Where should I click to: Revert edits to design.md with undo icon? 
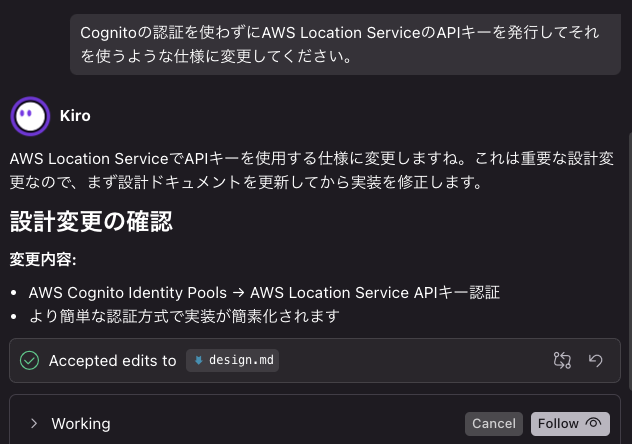point(595,360)
